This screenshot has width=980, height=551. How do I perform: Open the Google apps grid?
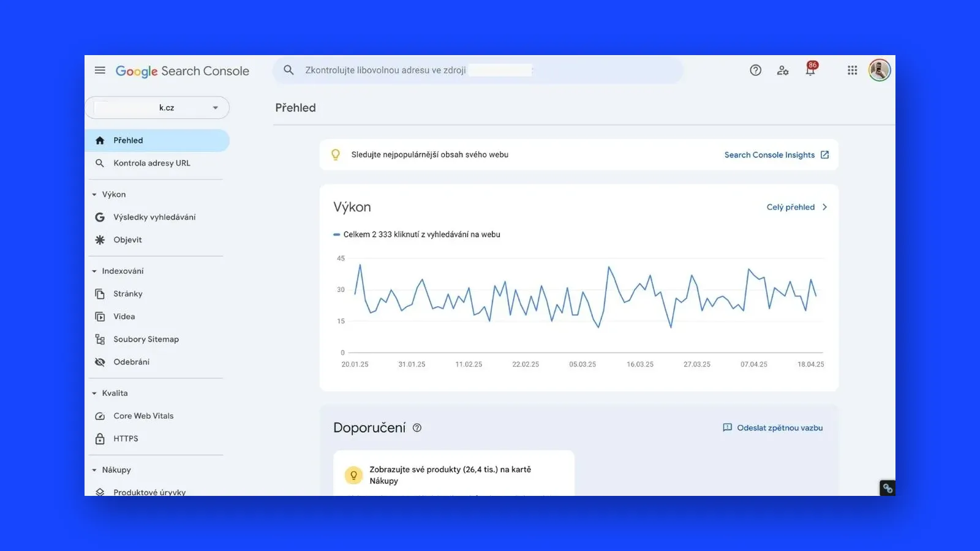point(852,70)
